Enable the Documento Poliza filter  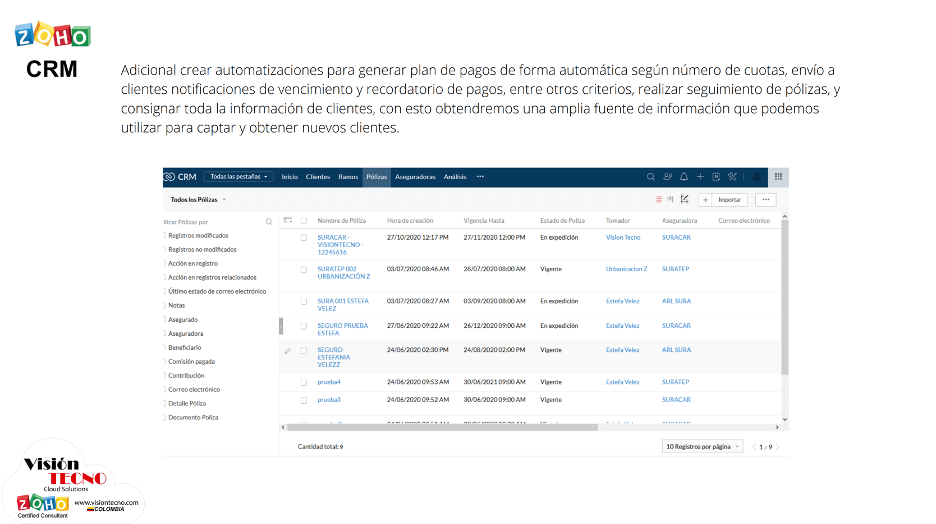coord(165,417)
